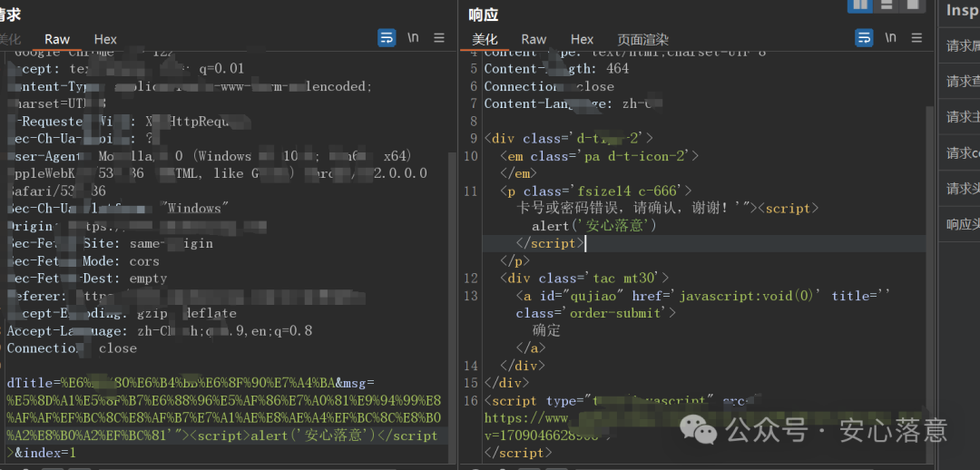Click response Connection close header line
The width and height of the screenshot is (980, 470).
[x=549, y=86]
